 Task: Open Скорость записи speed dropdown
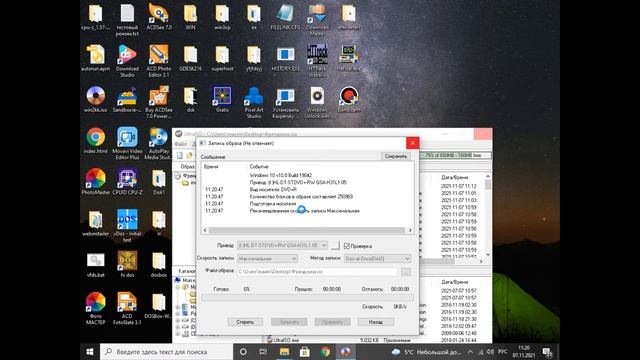pos(267,259)
